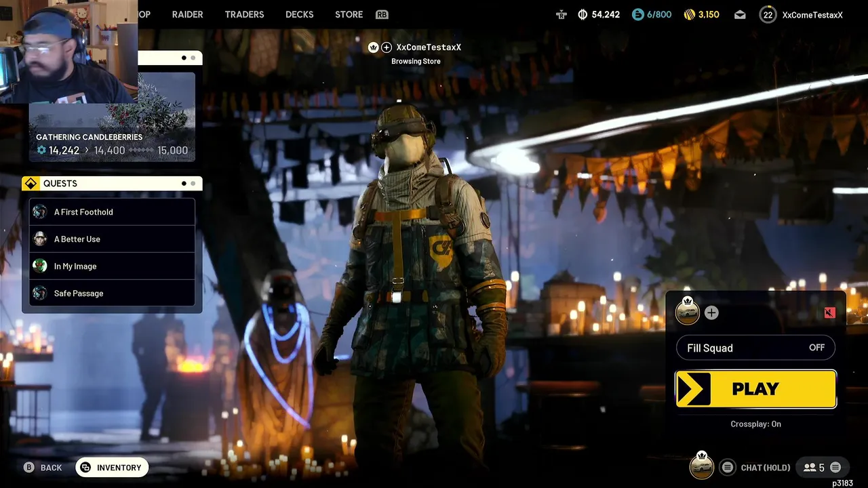Click the 'Browsing Store' status text
Screen dimensions: 868x488
point(416,61)
